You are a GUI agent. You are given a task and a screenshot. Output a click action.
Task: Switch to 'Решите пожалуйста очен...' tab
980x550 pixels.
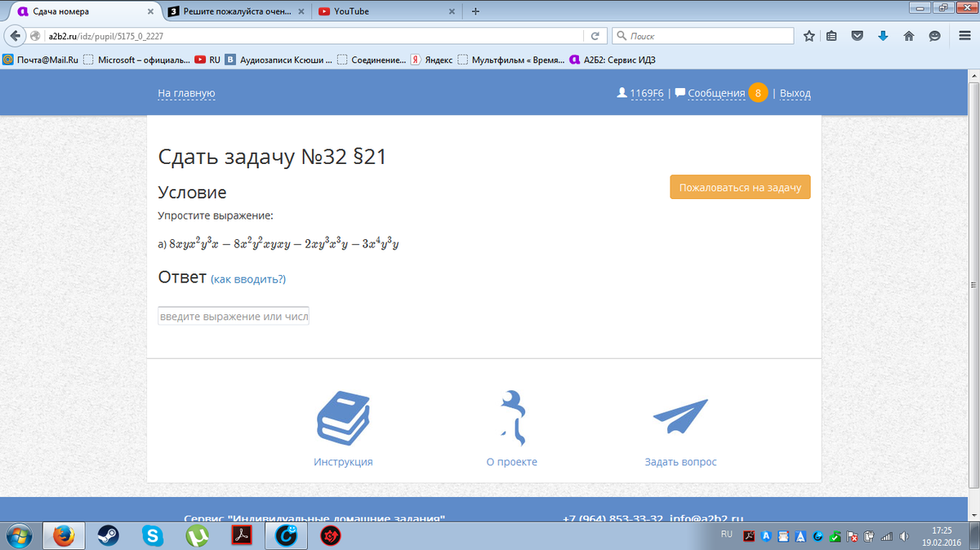237,11
